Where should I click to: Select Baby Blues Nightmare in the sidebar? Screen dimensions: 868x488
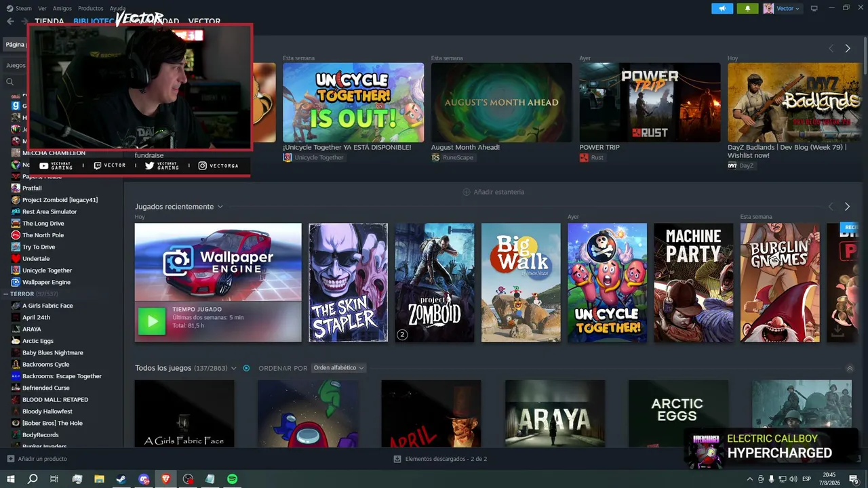pyautogui.click(x=53, y=352)
